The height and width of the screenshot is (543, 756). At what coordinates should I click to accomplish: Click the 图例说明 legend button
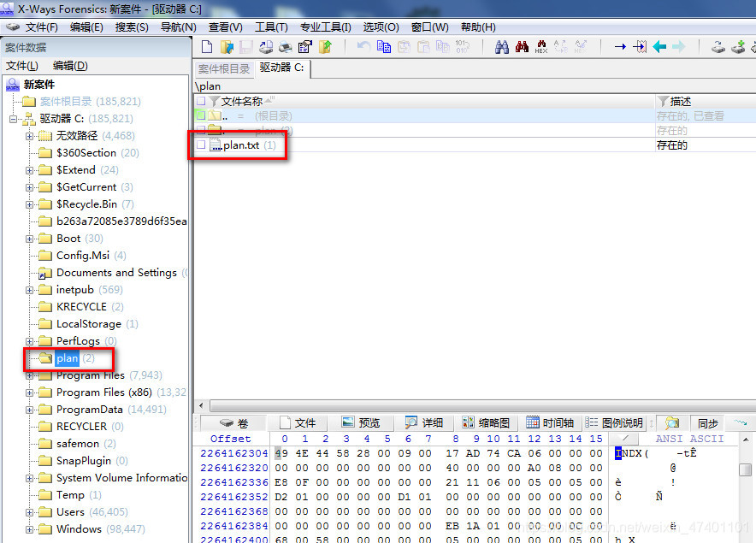(614, 423)
